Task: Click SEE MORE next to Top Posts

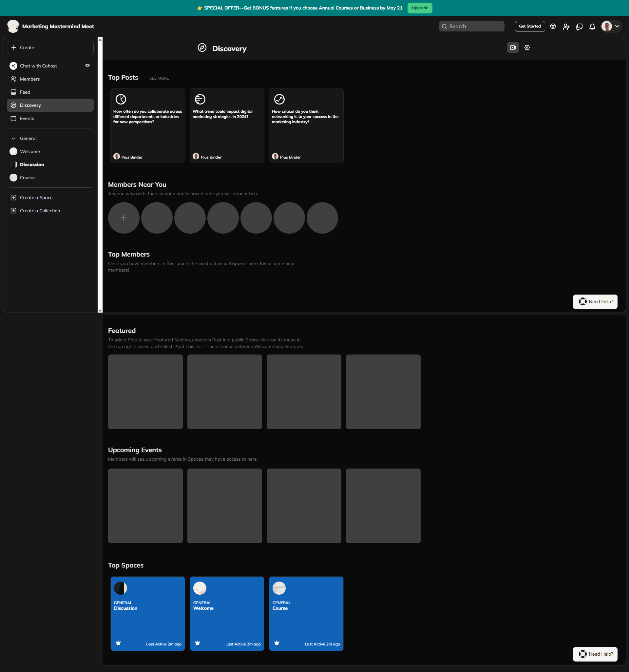Action: coord(159,78)
